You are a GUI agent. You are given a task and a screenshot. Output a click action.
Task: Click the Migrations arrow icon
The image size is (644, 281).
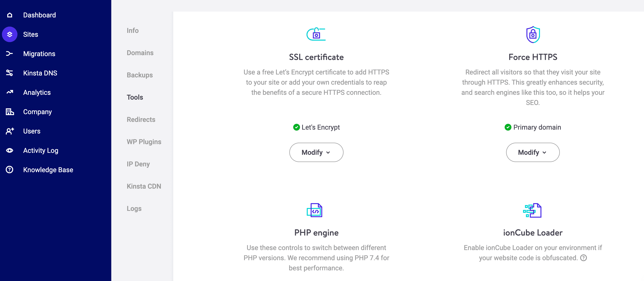coord(9,53)
